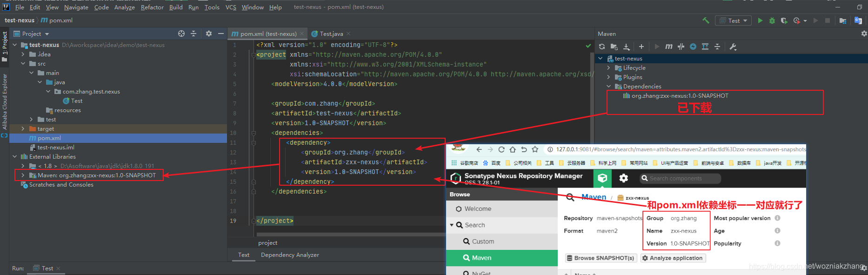
Task: Open the Alibaba Cloud Explorer side tab
Action: (5, 101)
